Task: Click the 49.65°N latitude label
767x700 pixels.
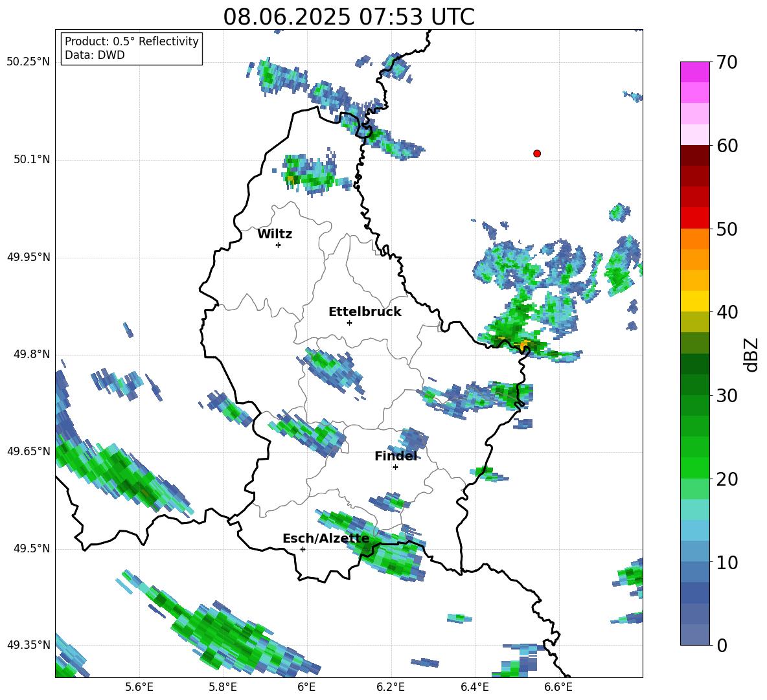Action: [29, 451]
